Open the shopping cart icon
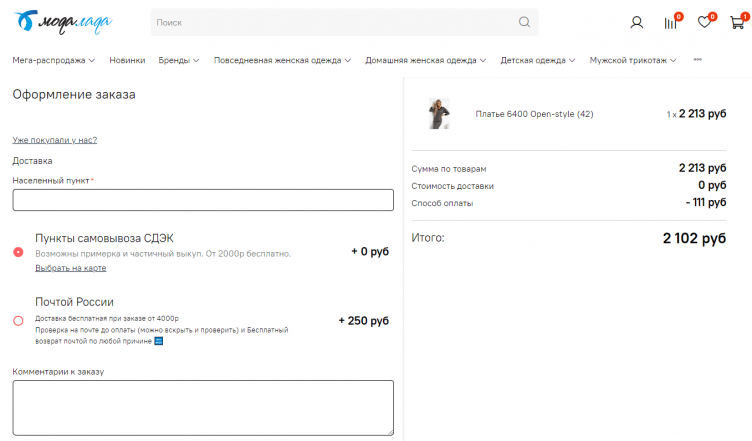The image size is (752, 441). coord(737,23)
